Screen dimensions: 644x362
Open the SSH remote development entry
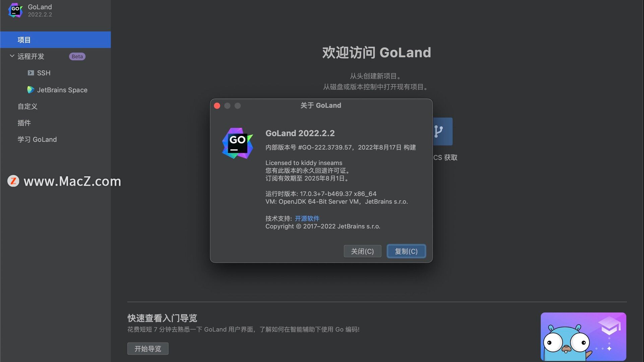point(44,73)
